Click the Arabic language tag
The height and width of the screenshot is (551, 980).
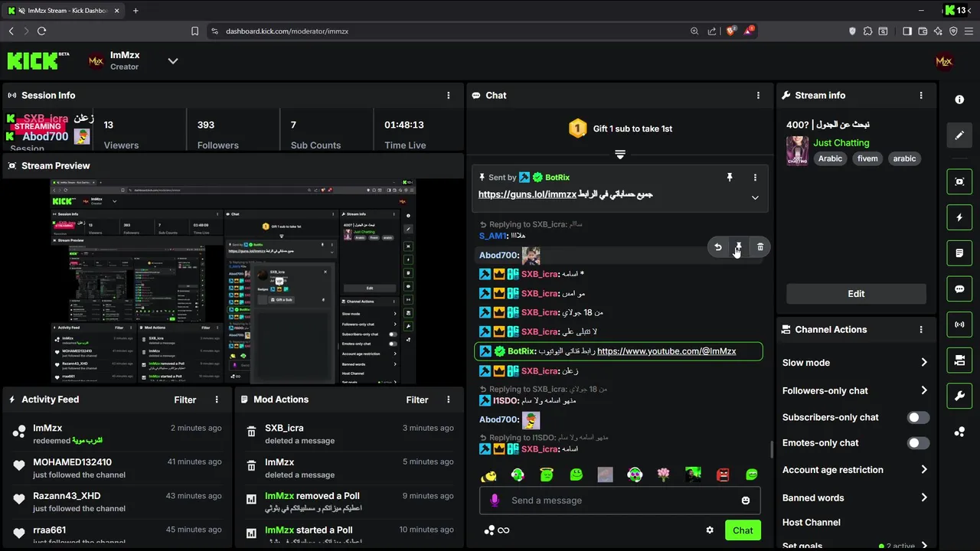pos(830,158)
